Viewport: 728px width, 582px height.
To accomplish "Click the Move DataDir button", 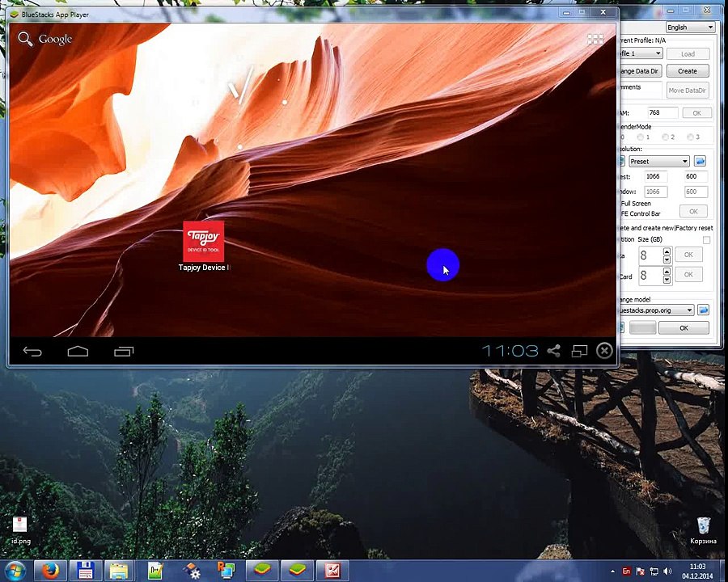I will (688, 91).
